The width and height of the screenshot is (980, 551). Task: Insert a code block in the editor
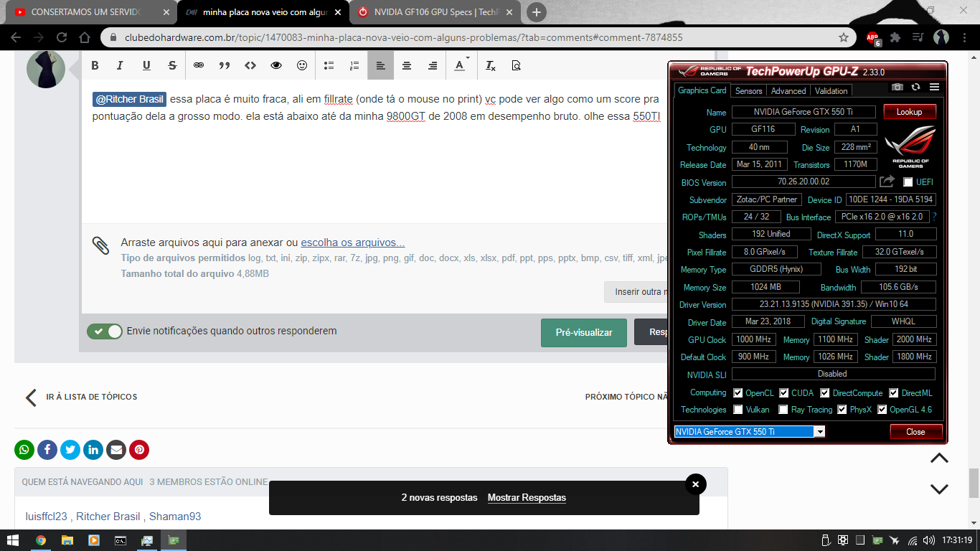(250, 65)
